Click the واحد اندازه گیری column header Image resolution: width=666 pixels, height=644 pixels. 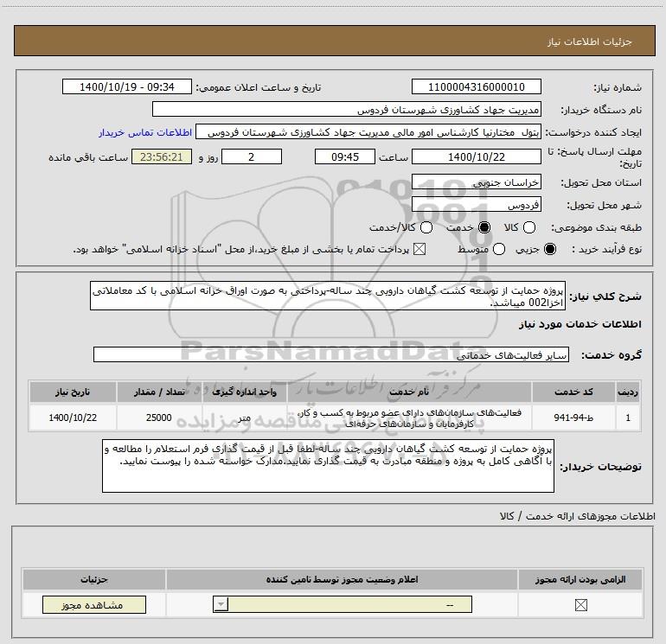coord(245,392)
